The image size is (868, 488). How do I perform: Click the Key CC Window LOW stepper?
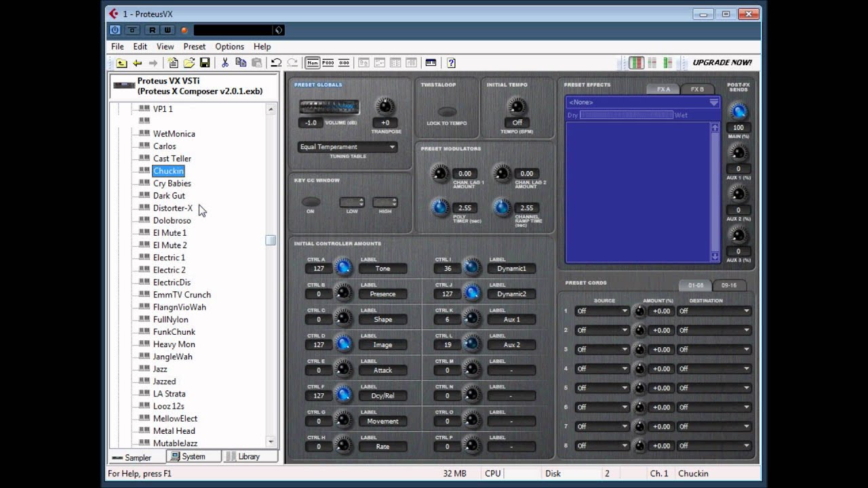click(x=352, y=202)
